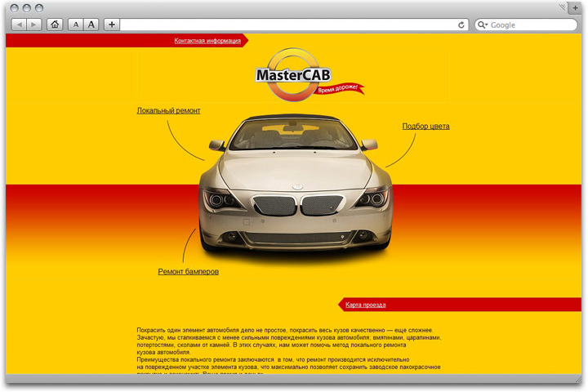The width and height of the screenshot is (588, 392).
Task: Click the red close window button
Action: click(x=14, y=7)
